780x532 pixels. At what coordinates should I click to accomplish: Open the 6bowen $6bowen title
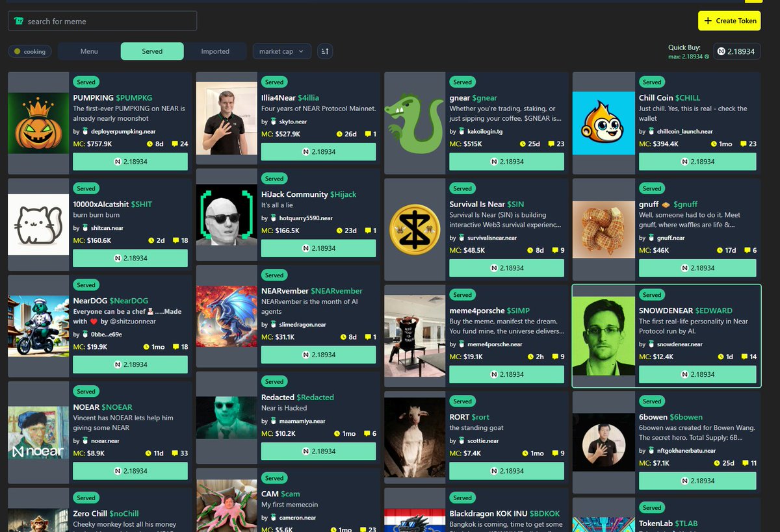pyautogui.click(x=671, y=417)
